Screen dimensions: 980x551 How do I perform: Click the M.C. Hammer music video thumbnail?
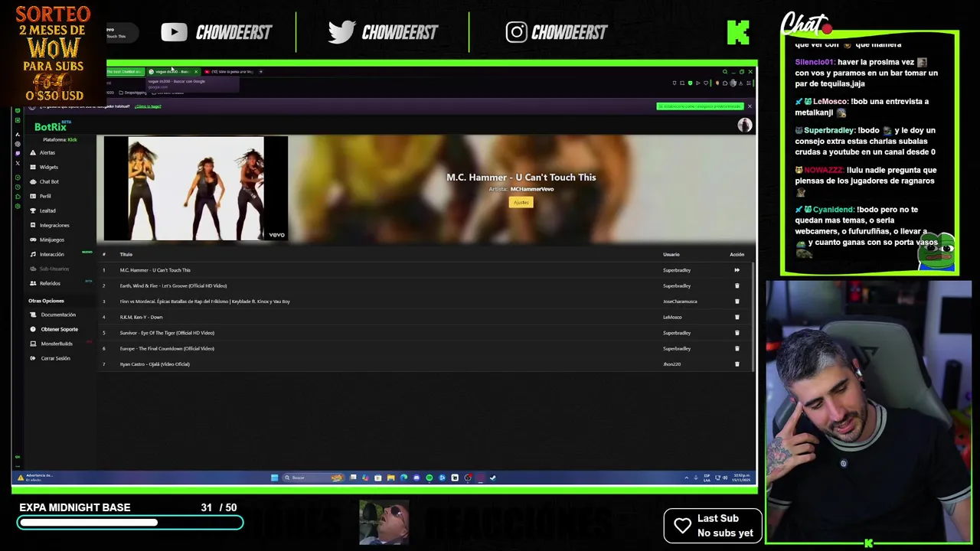[196, 188]
